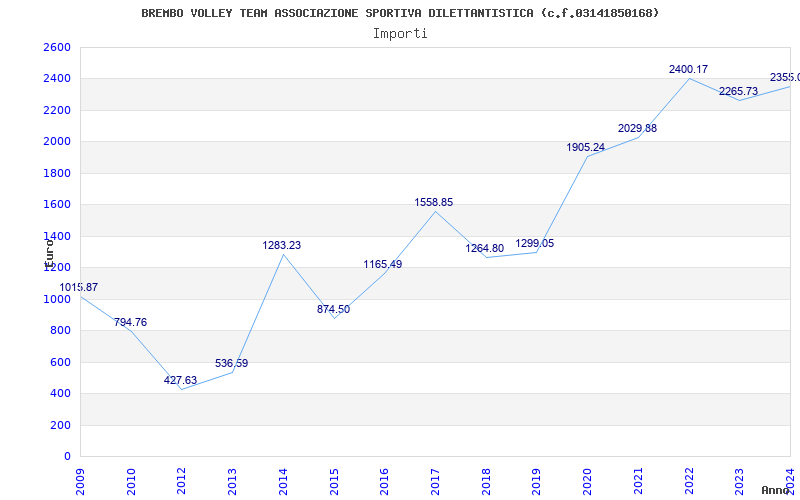
Task: Click x-axis year 2010
Action: [131, 481]
